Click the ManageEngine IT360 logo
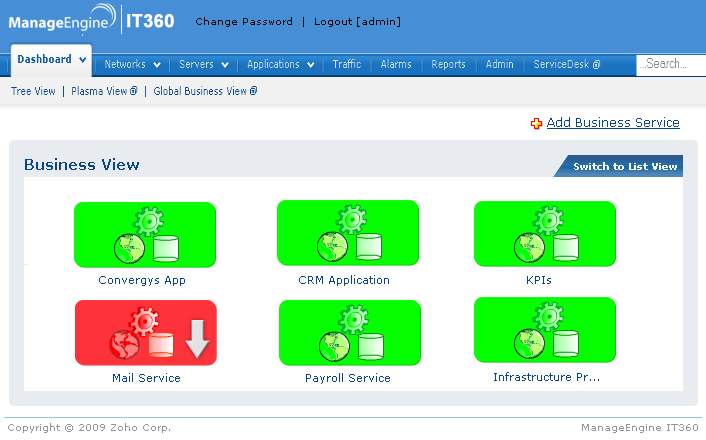The height and width of the screenshot is (440, 706). pyautogui.click(x=92, y=20)
